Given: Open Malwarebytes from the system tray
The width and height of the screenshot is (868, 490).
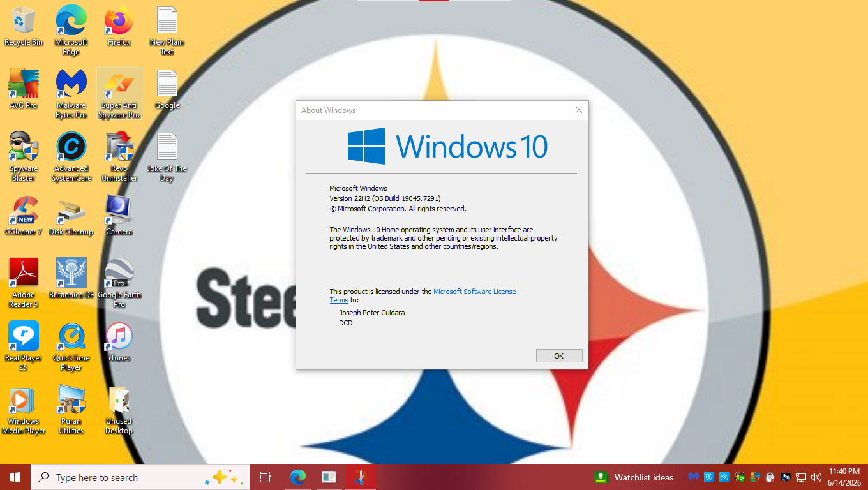Looking at the screenshot, I should point(694,477).
